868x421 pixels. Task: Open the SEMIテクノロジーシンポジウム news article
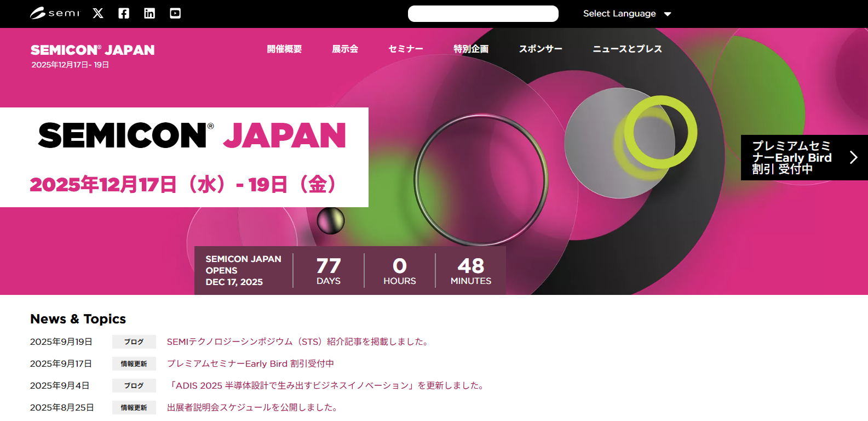(298, 342)
